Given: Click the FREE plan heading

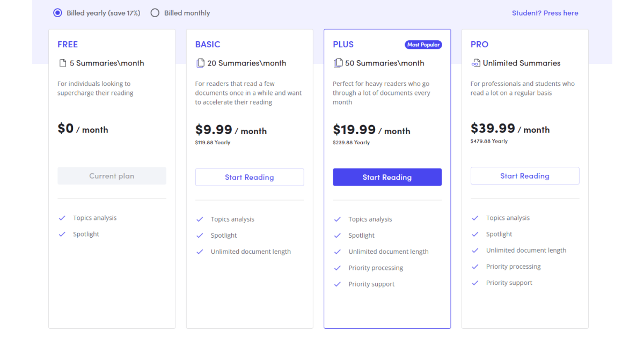Looking at the screenshot, I should point(68,45).
